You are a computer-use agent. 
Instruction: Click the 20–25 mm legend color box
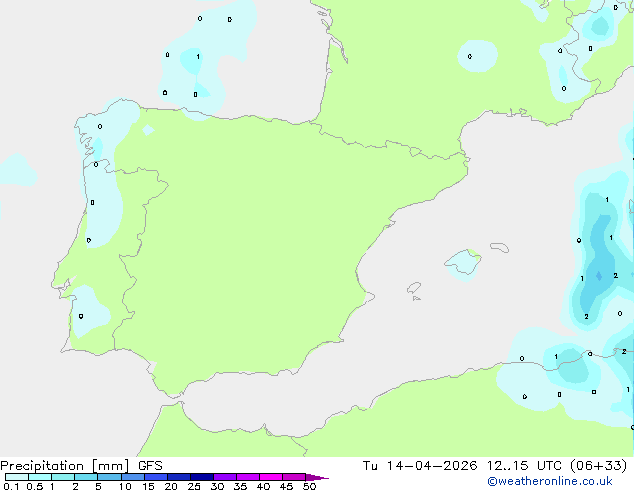click(x=178, y=477)
